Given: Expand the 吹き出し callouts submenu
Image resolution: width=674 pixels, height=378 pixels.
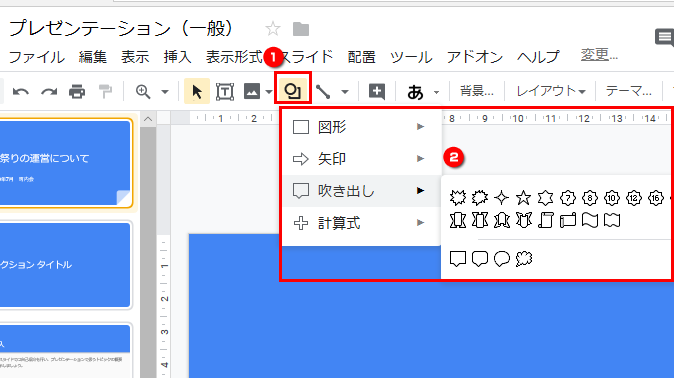Looking at the screenshot, I should point(362,191).
